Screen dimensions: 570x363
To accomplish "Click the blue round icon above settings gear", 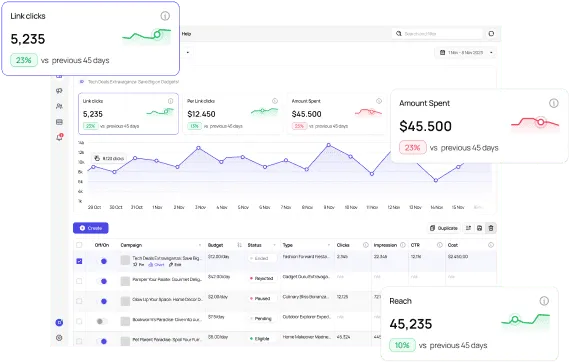I will click(x=59, y=322).
